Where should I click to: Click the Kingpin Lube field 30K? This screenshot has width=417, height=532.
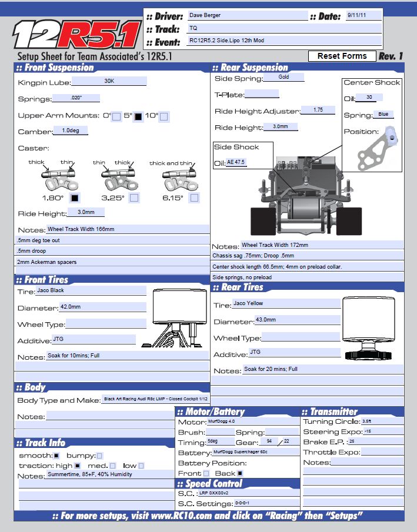coord(109,81)
